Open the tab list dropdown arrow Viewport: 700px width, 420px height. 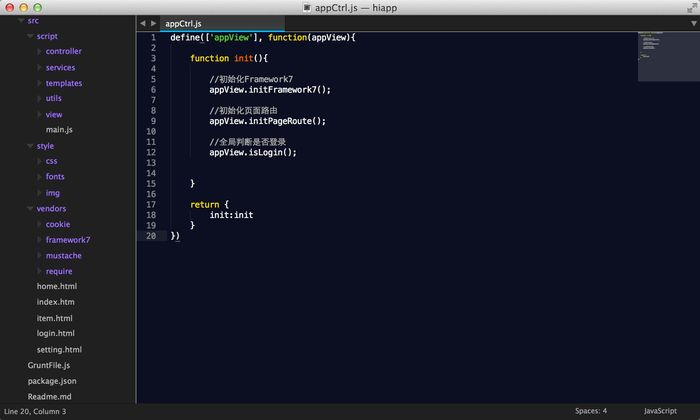tap(694, 23)
